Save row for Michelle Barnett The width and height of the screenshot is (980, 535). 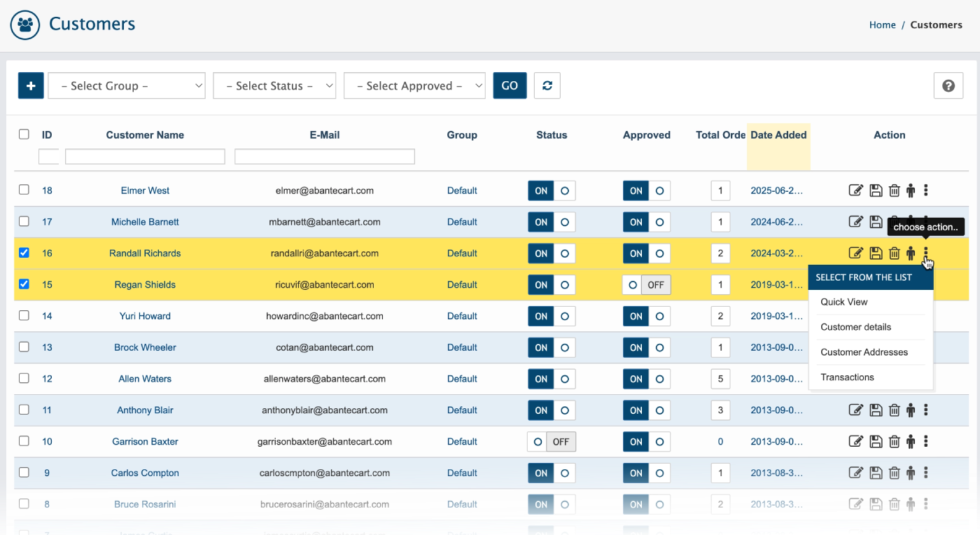pyautogui.click(x=876, y=222)
